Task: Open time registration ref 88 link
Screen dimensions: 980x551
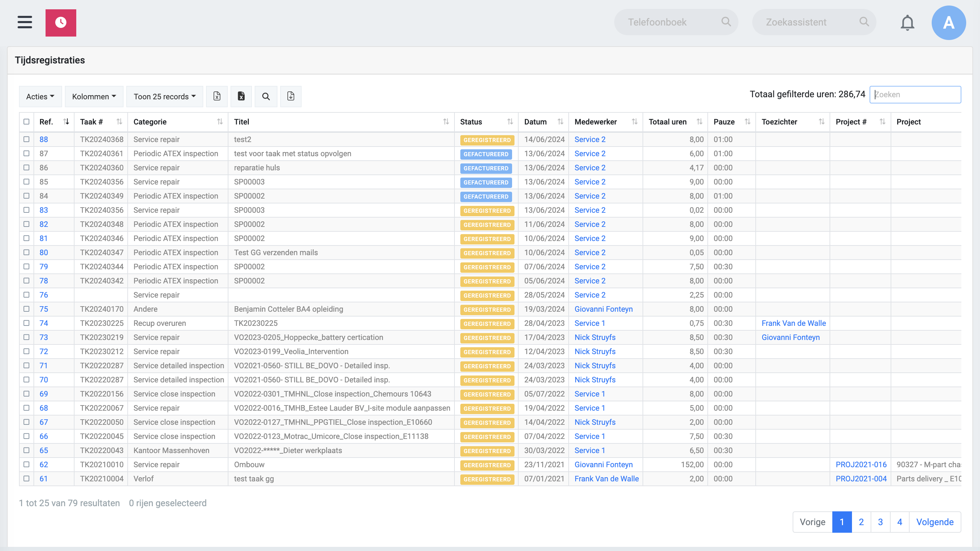Action: pos(44,139)
